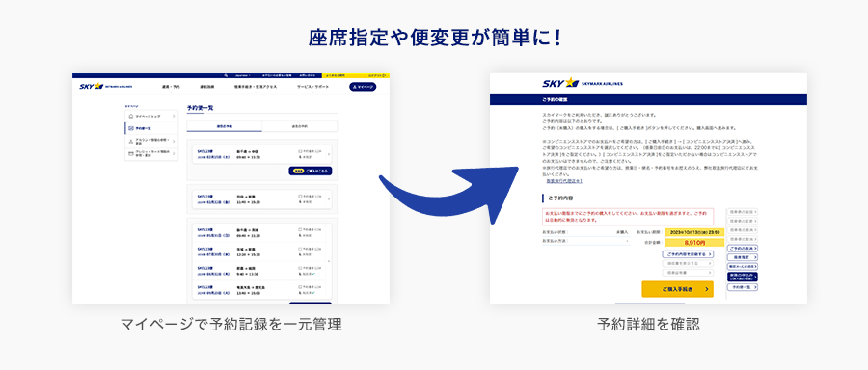868x370 pixels.
Task: Click the search magnifier in the top bar
Action: pyautogui.click(x=226, y=75)
